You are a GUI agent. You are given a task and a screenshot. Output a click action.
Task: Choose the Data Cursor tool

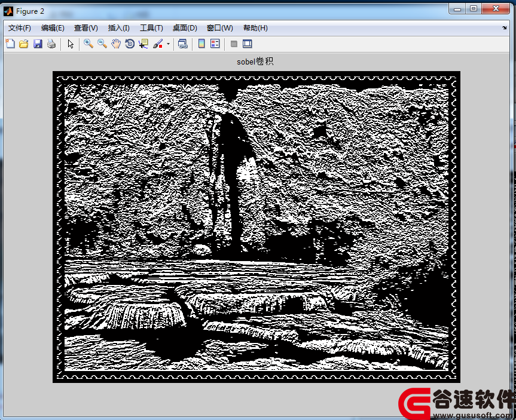(143, 44)
